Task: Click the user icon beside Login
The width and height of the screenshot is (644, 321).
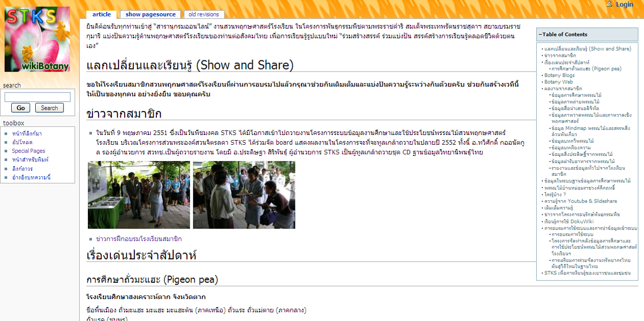Action: [609, 4]
